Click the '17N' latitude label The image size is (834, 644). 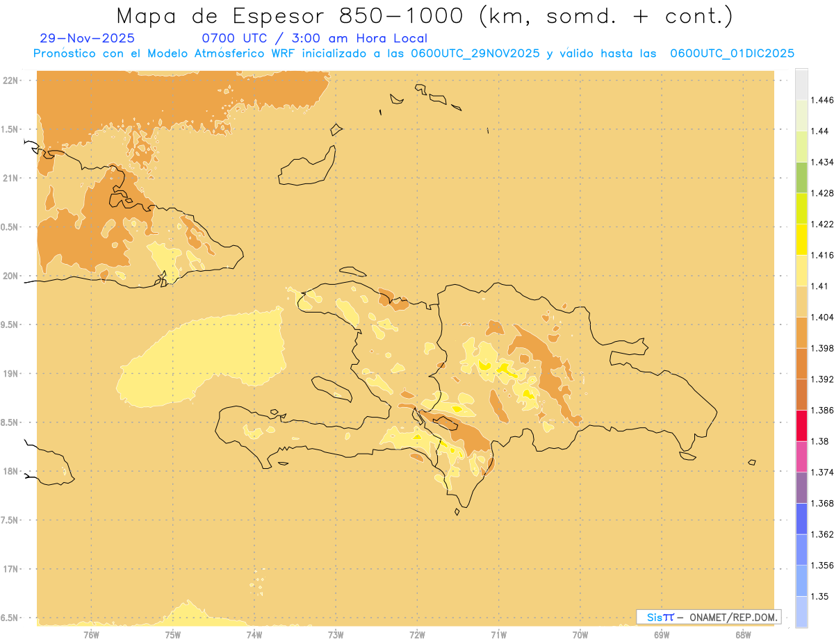(x=10, y=569)
